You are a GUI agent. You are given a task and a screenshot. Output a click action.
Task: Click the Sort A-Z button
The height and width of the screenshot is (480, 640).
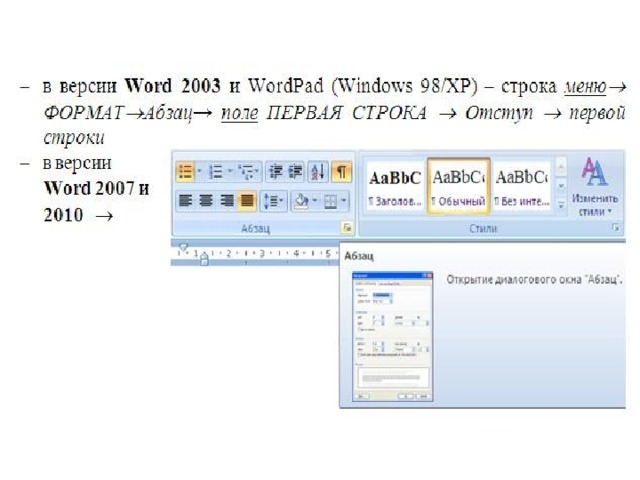point(318,171)
